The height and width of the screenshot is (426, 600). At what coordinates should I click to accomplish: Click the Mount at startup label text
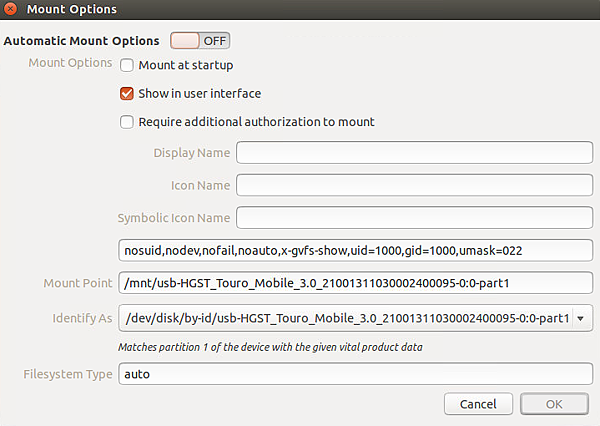pos(186,65)
